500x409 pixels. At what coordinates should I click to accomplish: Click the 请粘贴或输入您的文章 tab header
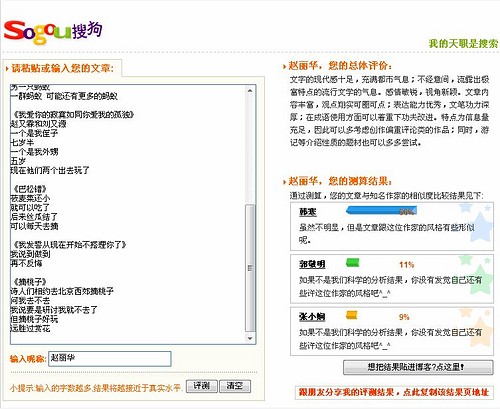[63, 68]
